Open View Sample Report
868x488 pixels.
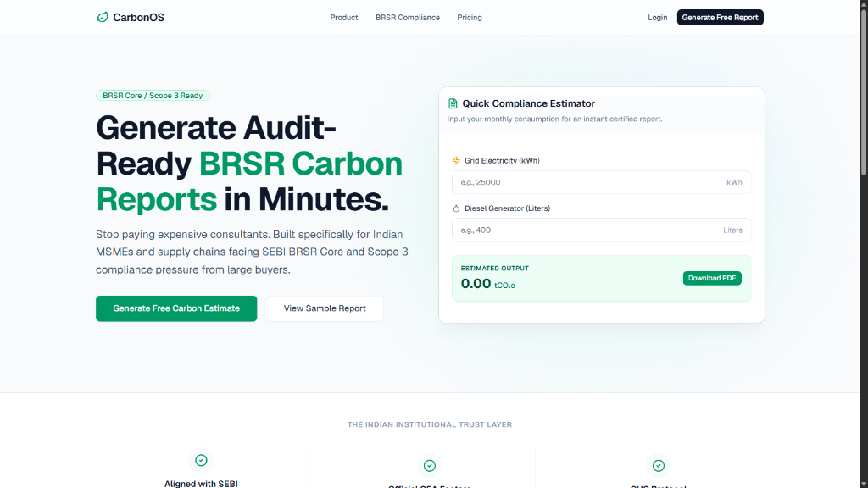(x=325, y=308)
